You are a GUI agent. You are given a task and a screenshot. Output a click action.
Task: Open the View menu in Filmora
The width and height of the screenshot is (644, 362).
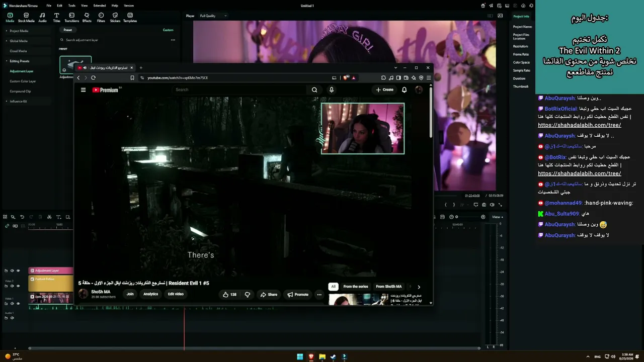click(x=85, y=6)
